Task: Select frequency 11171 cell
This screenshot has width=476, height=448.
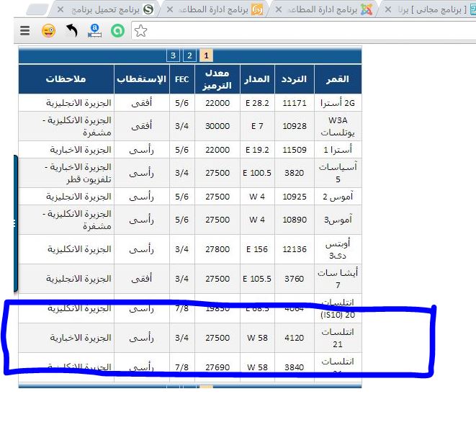Action: click(x=294, y=103)
